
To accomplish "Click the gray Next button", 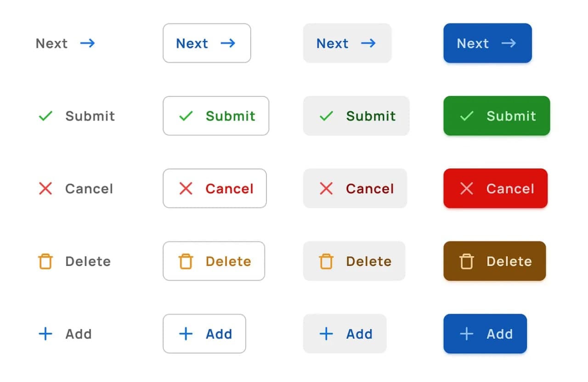I will pyautogui.click(x=347, y=43).
